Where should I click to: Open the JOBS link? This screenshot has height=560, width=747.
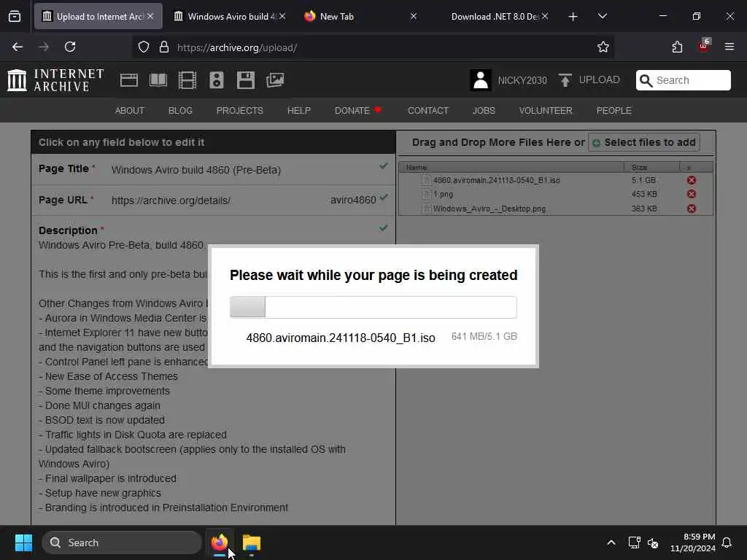click(x=484, y=111)
